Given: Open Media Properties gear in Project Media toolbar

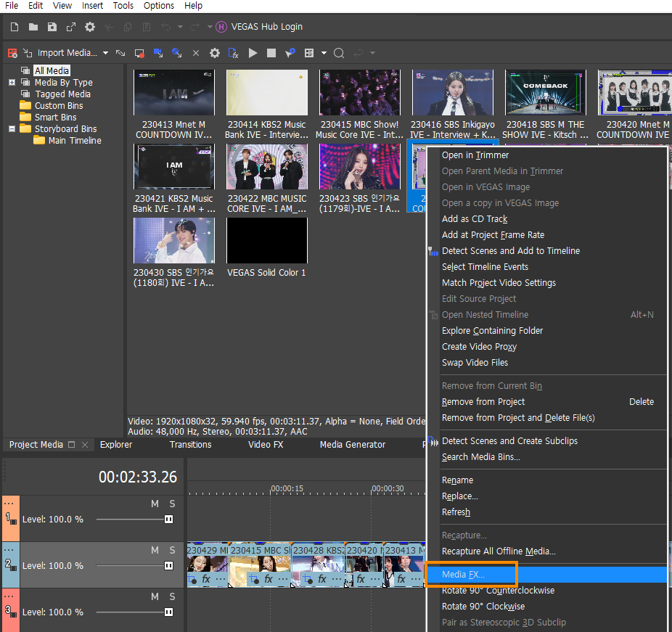Looking at the screenshot, I should tap(214, 53).
